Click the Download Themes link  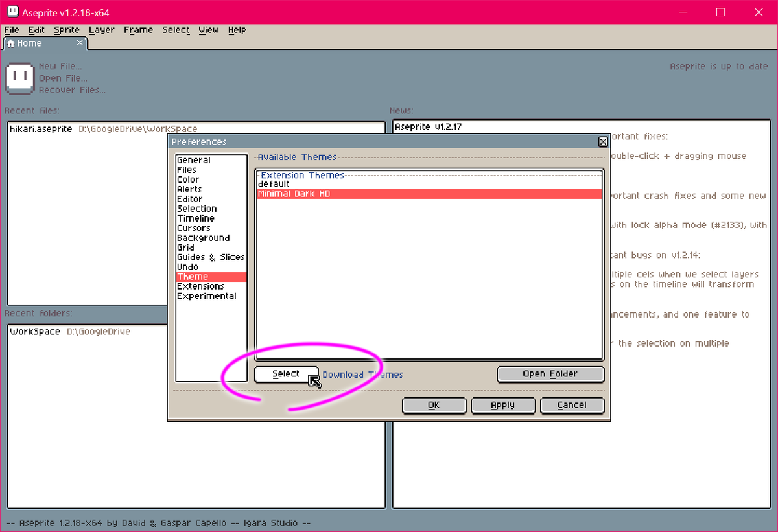(x=362, y=374)
